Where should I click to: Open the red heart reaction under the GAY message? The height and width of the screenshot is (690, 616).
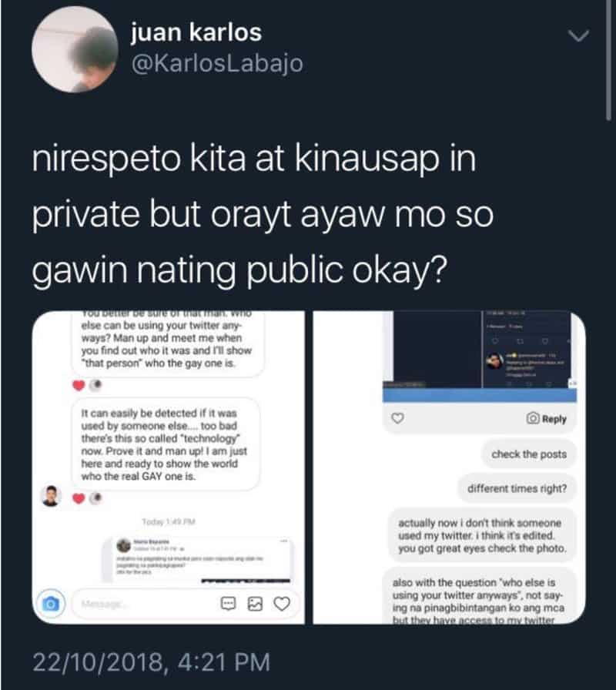[79, 498]
